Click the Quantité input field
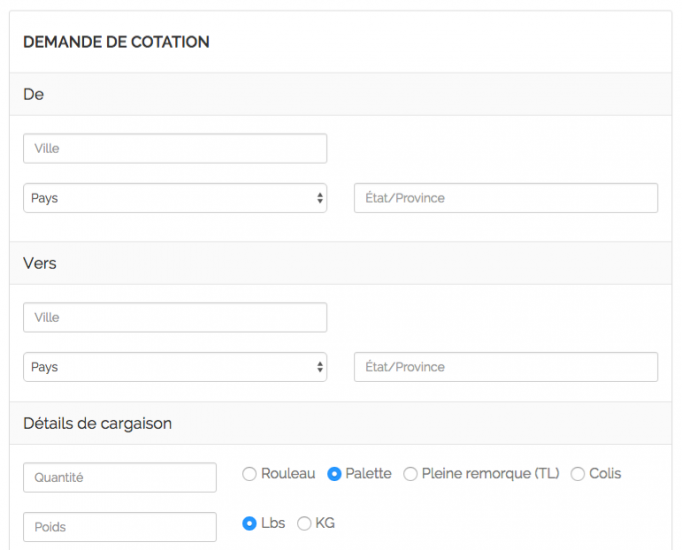The height and width of the screenshot is (550, 682). coord(119,477)
